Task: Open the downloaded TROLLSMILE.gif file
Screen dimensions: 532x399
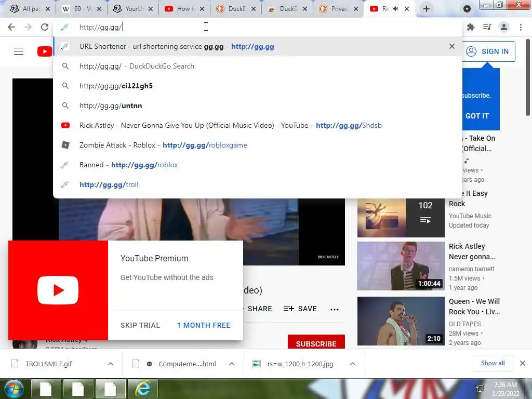Action: coord(48,364)
